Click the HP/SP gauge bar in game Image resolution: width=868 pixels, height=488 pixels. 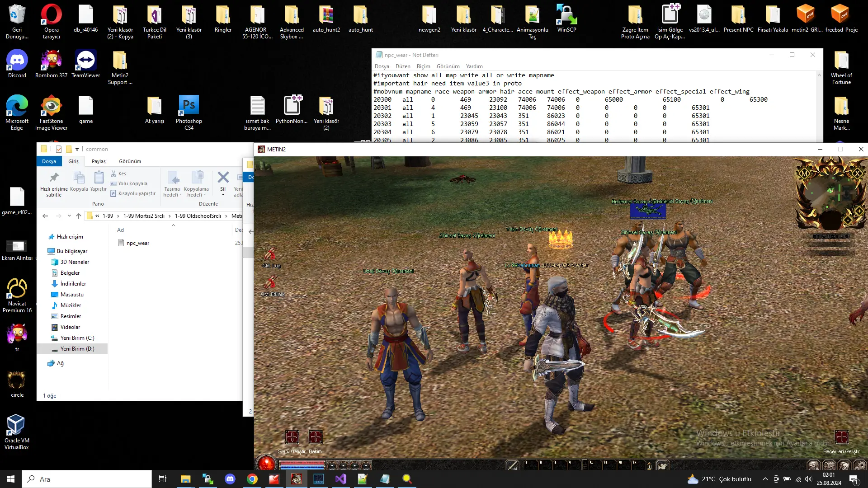coord(302,465)
